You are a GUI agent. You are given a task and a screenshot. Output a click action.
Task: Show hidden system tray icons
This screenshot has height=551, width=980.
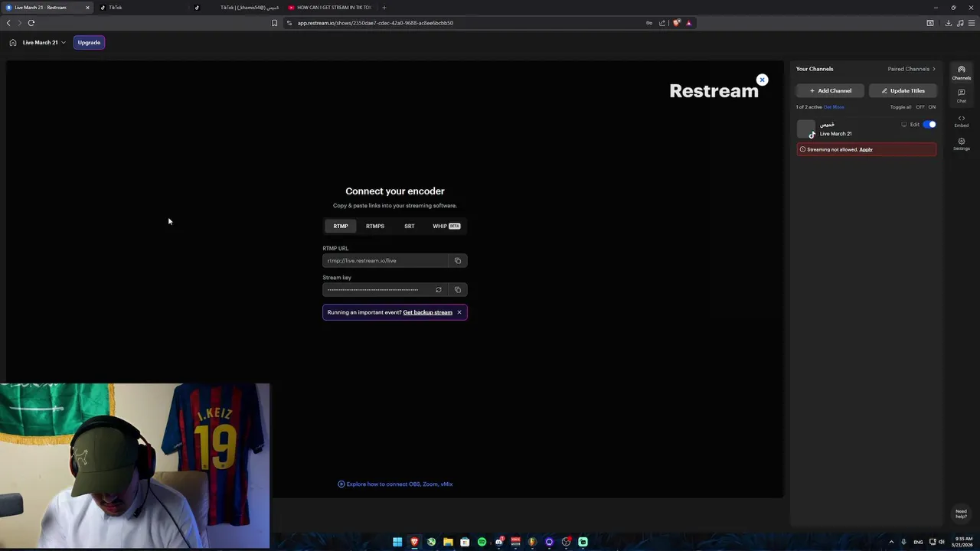tap(891, 542)
